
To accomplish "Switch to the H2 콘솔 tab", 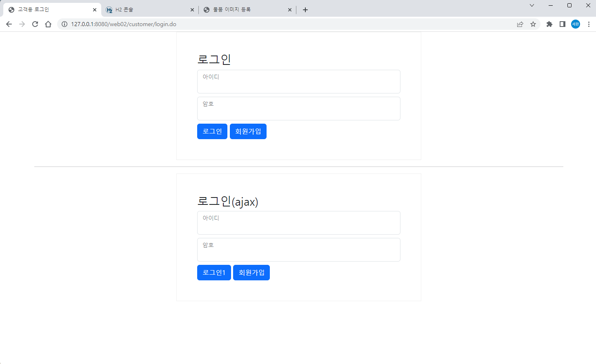I will click(x=149, y=10).
